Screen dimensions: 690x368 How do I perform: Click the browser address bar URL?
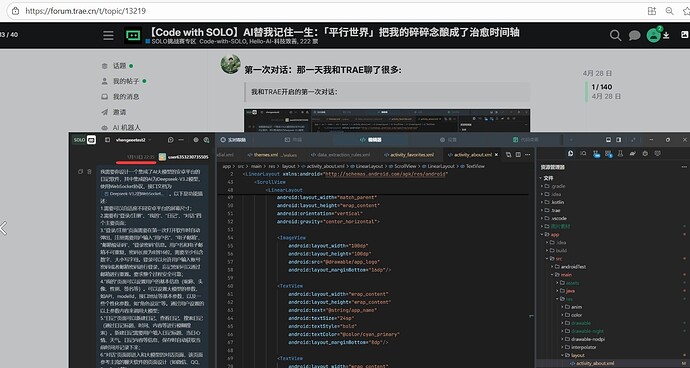tap(85, 11)
